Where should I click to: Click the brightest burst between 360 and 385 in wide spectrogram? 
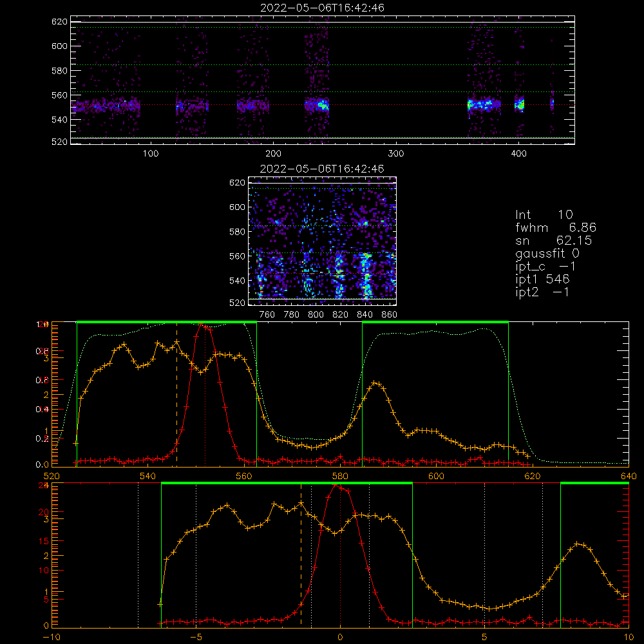tap(484, 105)
